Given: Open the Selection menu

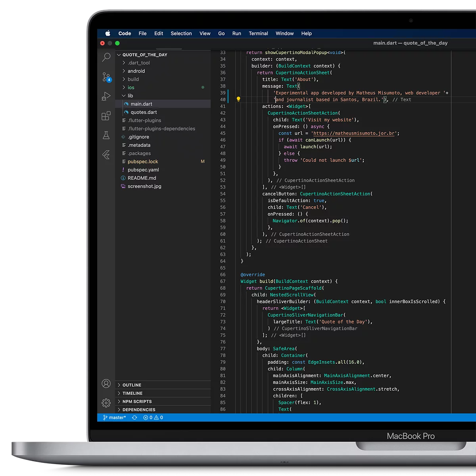Looking at the screenshot, I should (181, 33).
